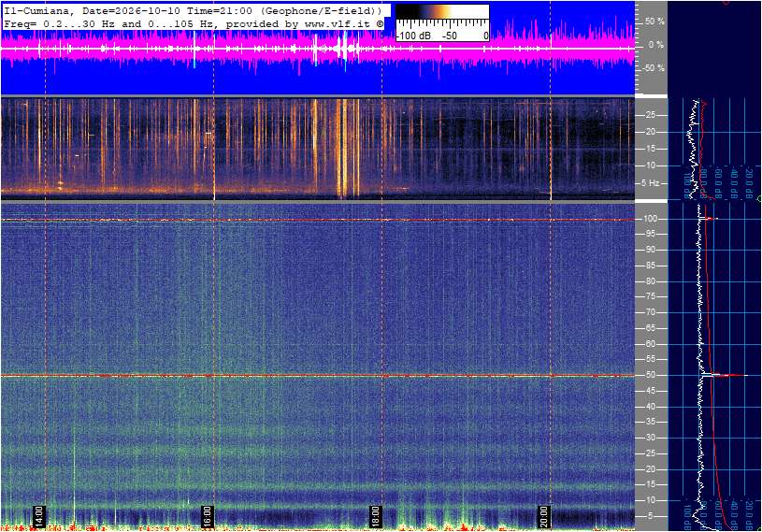Click the 20 tick on geophone 0.2–30 Hz scale

pyautogui.click(x=650, y=132)
